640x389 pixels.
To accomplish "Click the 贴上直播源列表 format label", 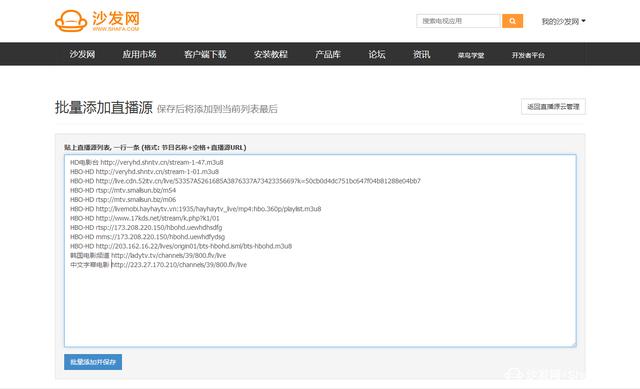I will (155, 147).
